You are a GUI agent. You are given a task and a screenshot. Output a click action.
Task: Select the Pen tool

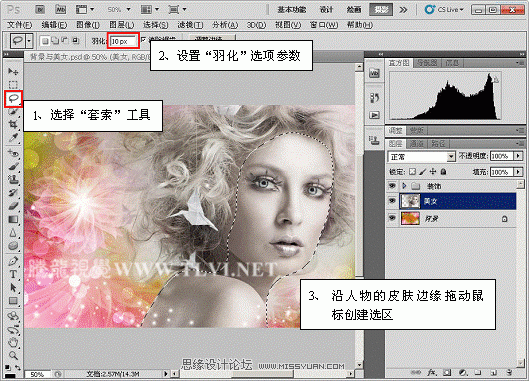tap(13, 261)
